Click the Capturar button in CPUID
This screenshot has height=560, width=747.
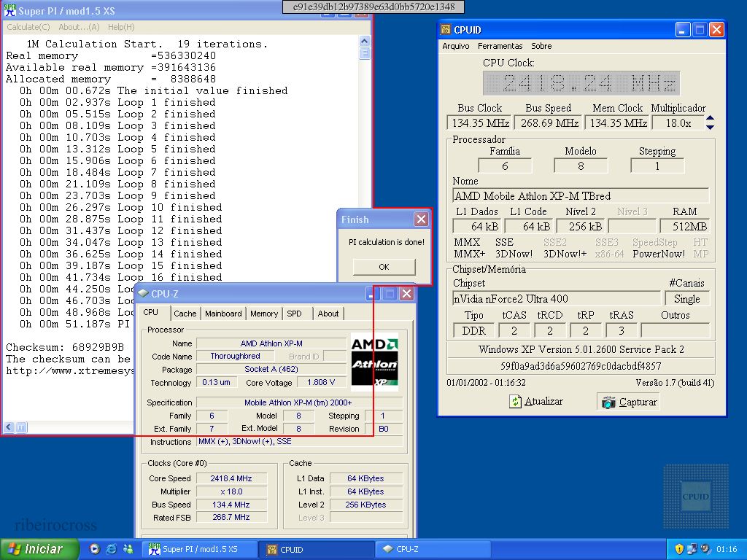tap(629, 402)
